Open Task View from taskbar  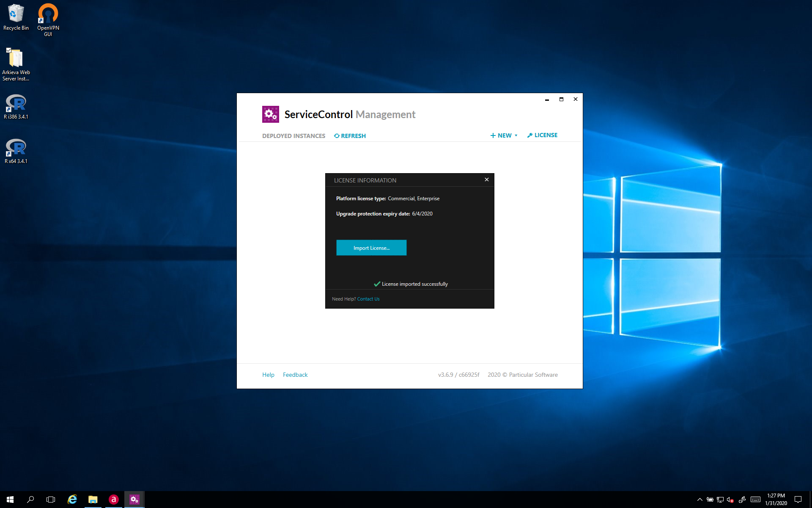(51, 500)
